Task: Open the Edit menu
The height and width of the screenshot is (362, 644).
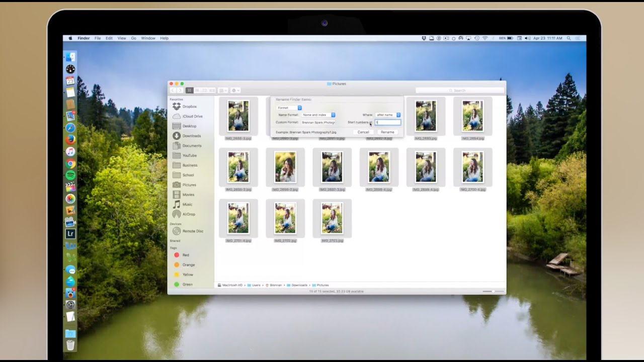Action: [109, 38]
